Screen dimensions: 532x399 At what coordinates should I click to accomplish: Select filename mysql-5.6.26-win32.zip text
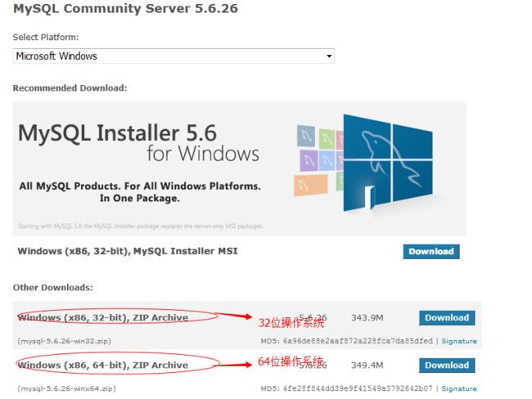coord(65,341)
